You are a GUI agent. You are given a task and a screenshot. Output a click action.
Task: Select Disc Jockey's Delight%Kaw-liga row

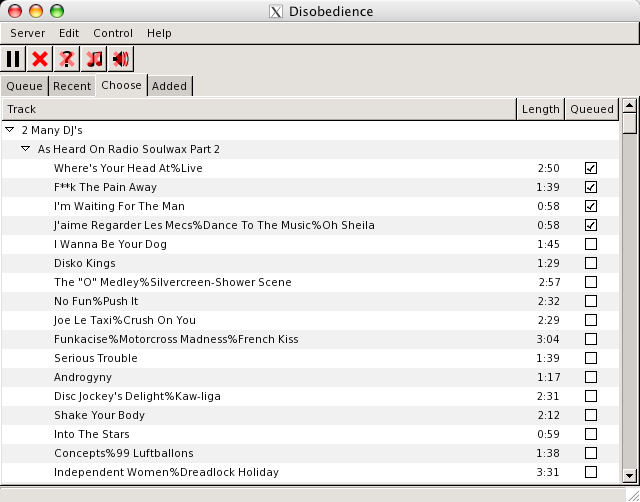point(310,396)
